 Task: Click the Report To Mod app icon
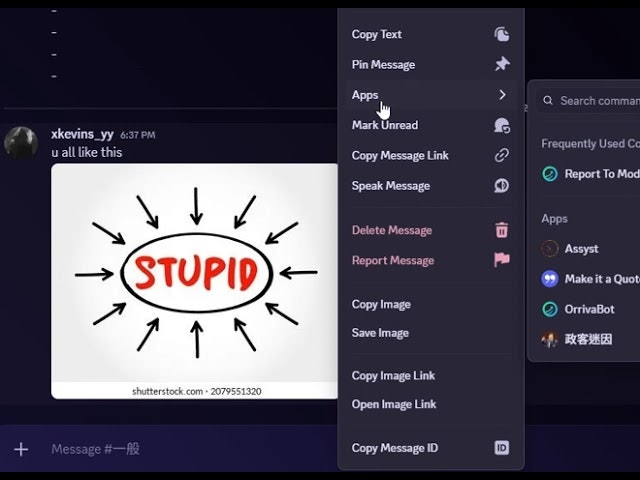[x=550, y=174]
